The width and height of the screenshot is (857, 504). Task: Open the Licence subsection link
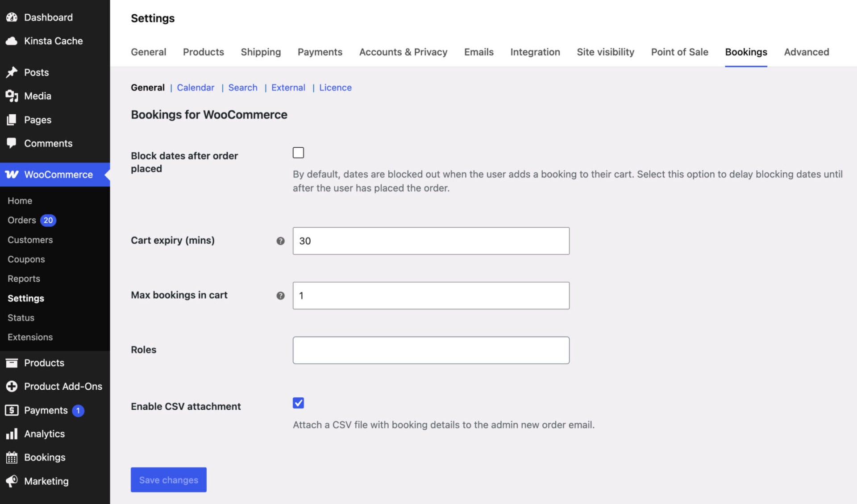tap(335, 87)
